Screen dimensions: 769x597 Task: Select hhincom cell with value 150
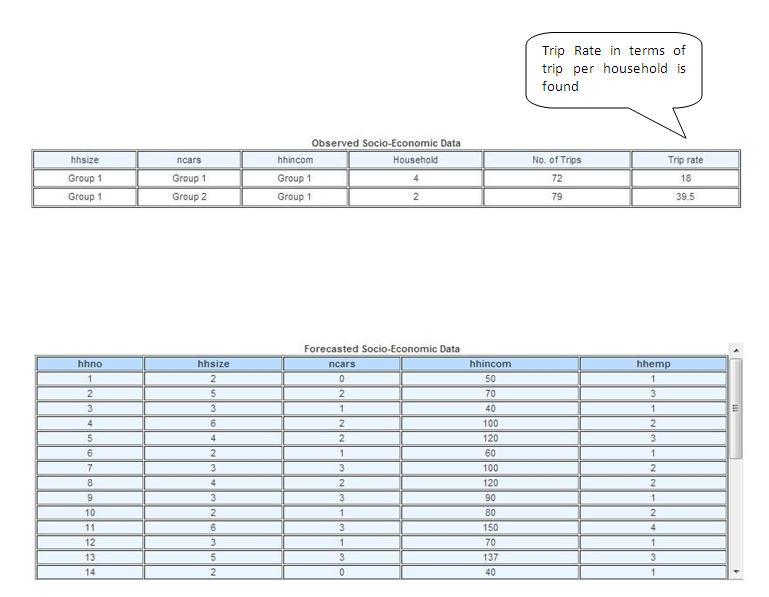pos(490,525)
